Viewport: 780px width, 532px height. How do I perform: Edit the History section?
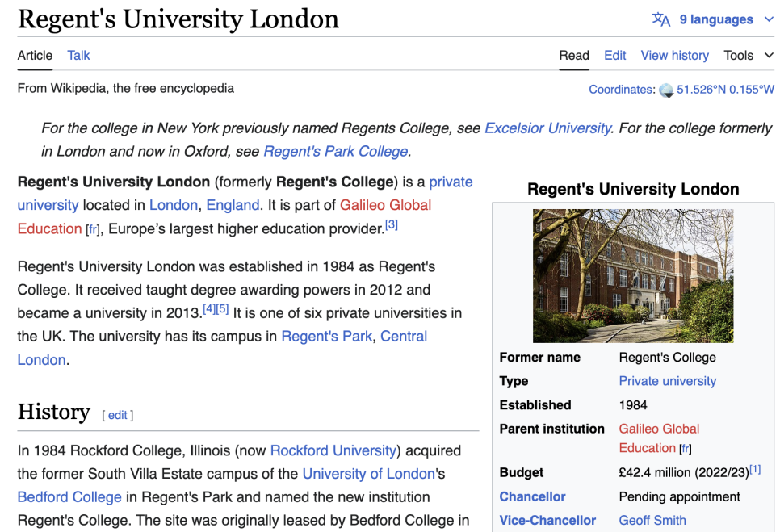tap(117, 415)
